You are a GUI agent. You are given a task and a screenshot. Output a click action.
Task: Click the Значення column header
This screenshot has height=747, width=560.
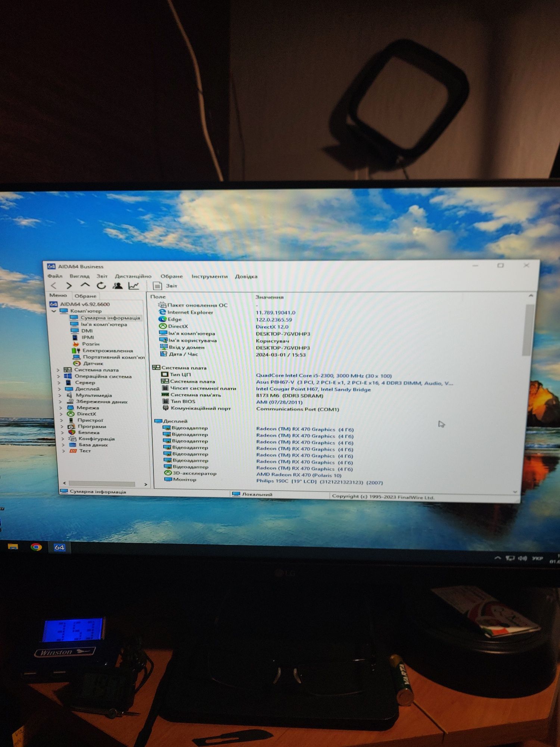pyautogui.click(x=269, y=297)
